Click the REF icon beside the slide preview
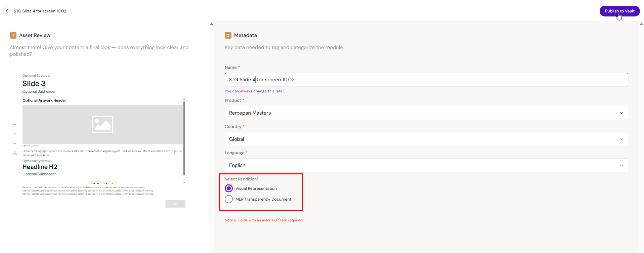644x253 pixels. (14, 124)
